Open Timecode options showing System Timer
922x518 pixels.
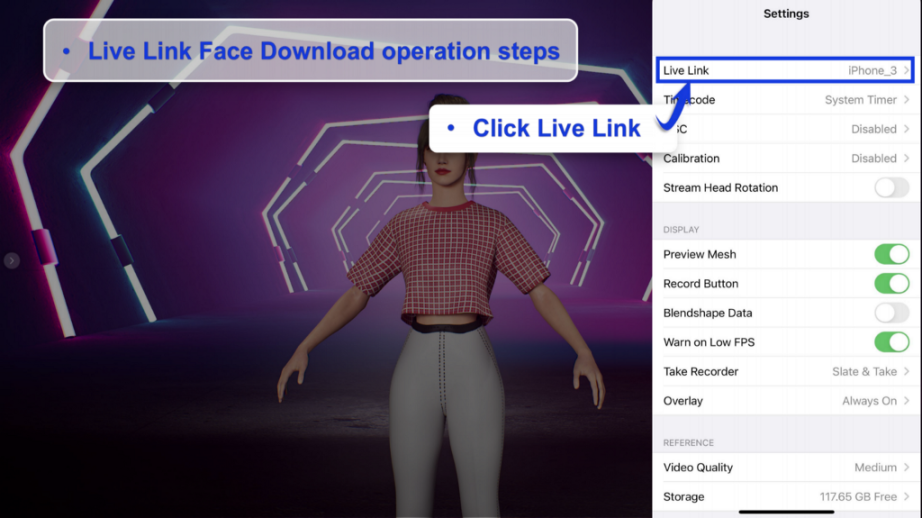[x=786, y=100]
